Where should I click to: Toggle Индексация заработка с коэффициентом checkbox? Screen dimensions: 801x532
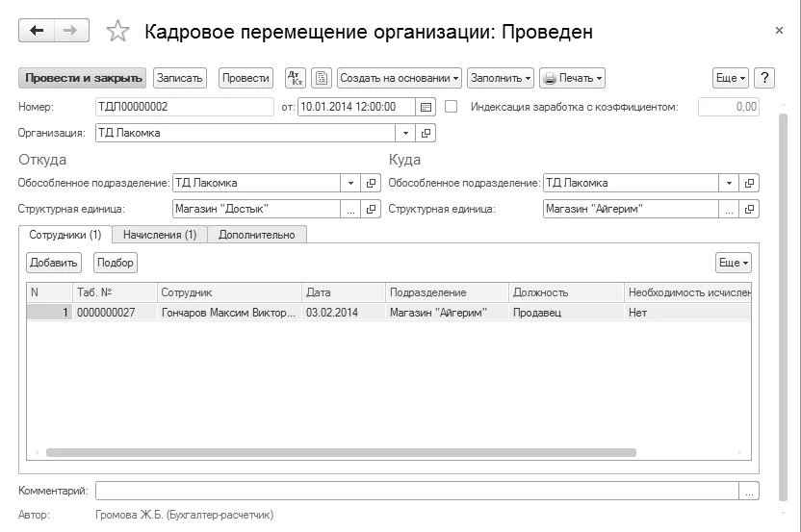(x=452, y=107)
